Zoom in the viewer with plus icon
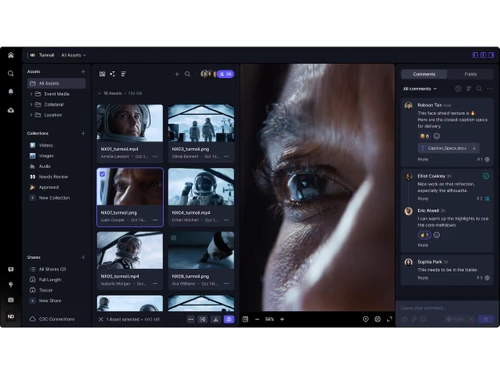The width and height of the screenshot is (500, 375). 282,319
